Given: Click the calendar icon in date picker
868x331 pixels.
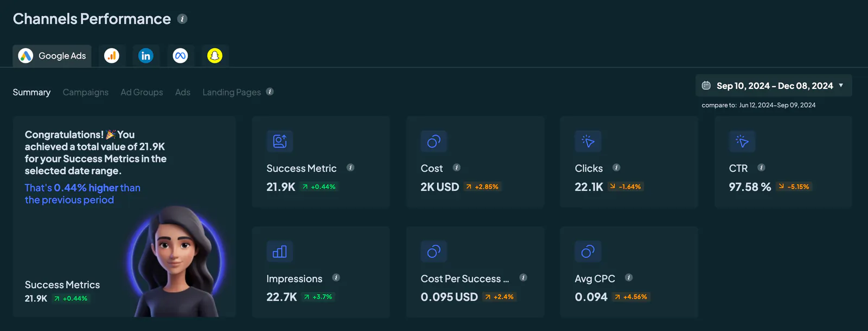Looking at the screenshot, I should pyautogui.click(x=706, y=86).
